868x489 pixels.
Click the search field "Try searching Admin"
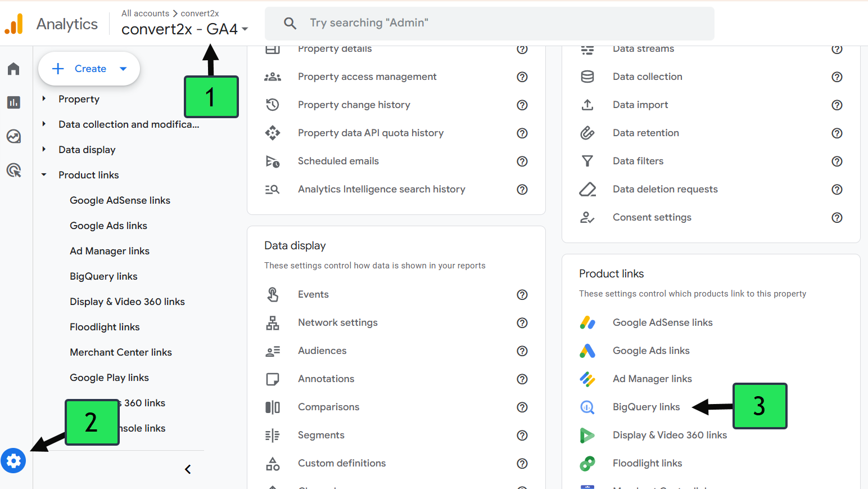tap(489, 23)
